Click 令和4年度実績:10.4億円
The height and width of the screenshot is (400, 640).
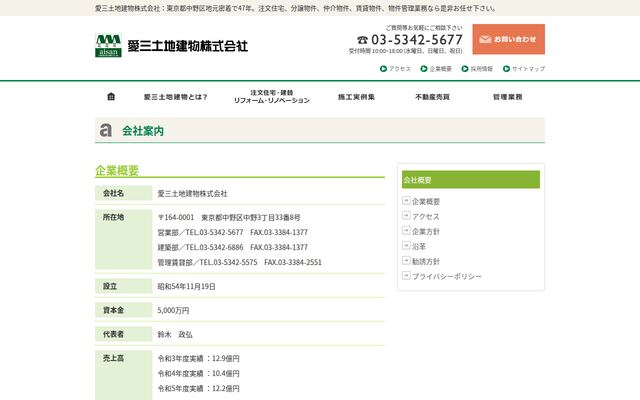198,373
